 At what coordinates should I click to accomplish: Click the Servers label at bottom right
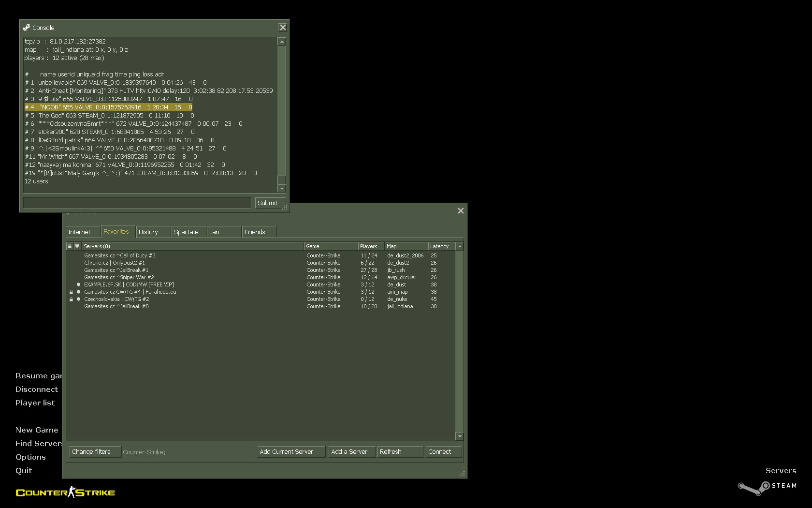pos(781,471)
